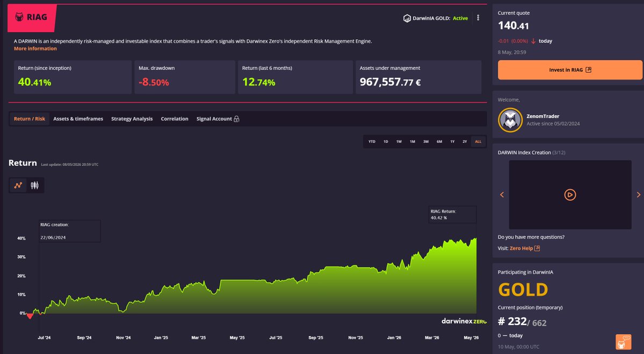Switch to Assets & timeframes tab
This screenshot has height=354, width=644.
(x=78, y=119)
